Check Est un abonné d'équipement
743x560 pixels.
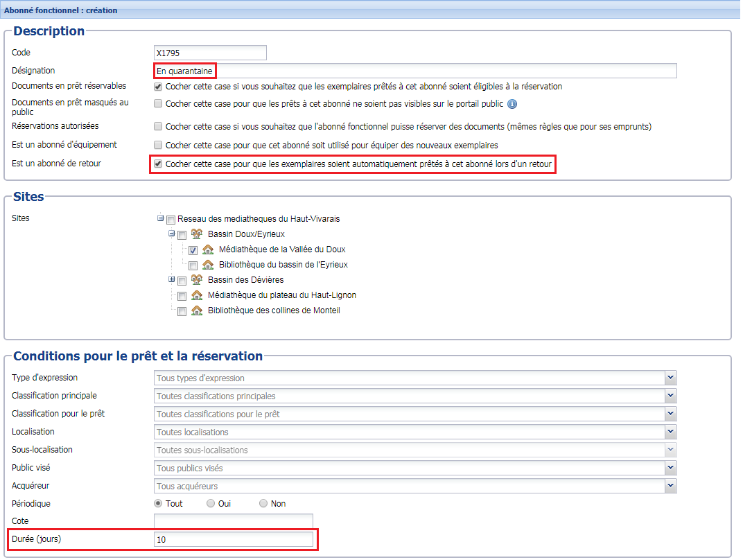click(x=157, y=144)
